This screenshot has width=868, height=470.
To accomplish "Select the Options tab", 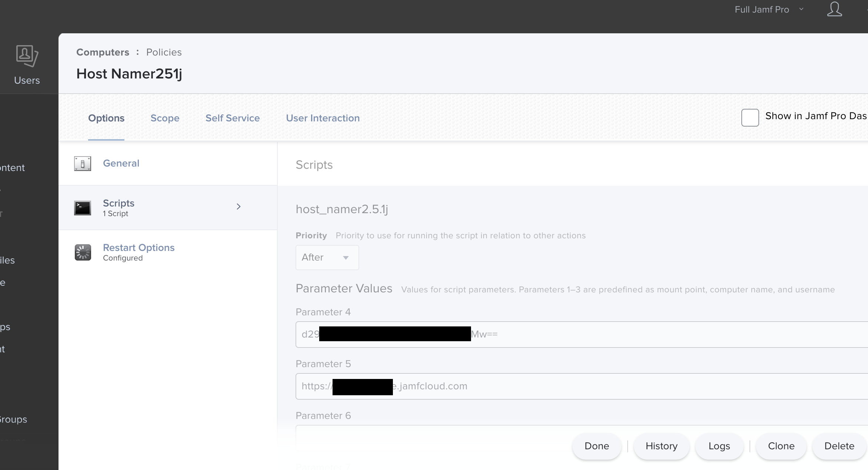I will pyautogui.click(x=106, y=118).
